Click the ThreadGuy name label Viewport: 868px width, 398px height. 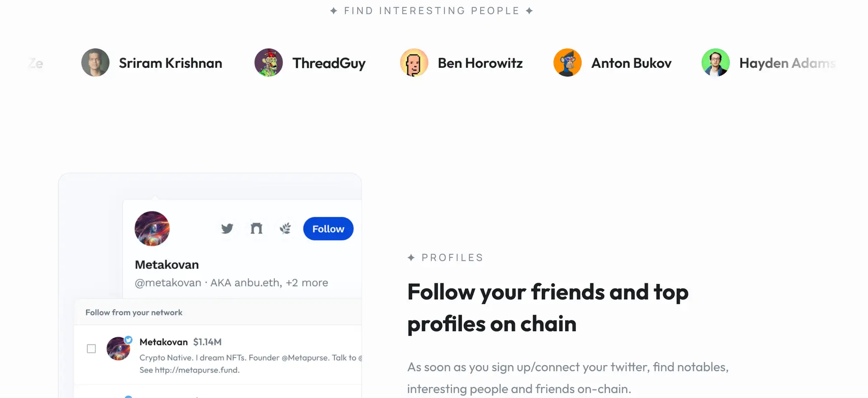pyautogui.click(x=329, y=63)
